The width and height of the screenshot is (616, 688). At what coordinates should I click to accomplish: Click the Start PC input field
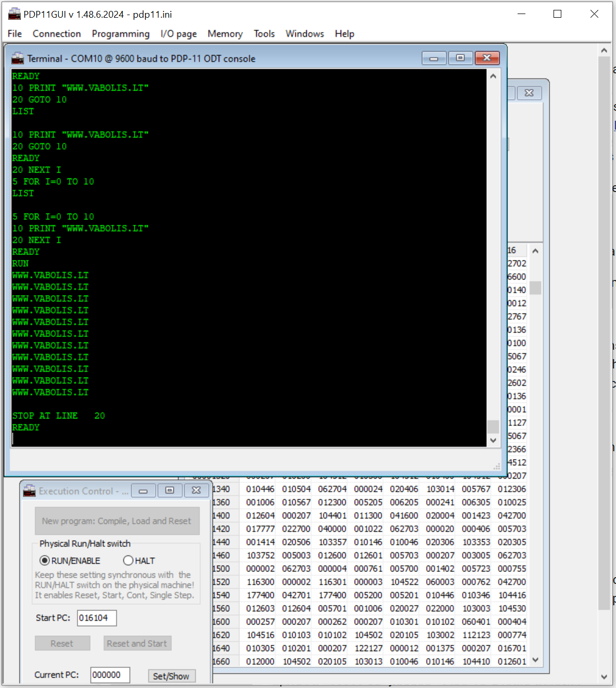click(x=96, y=618)
